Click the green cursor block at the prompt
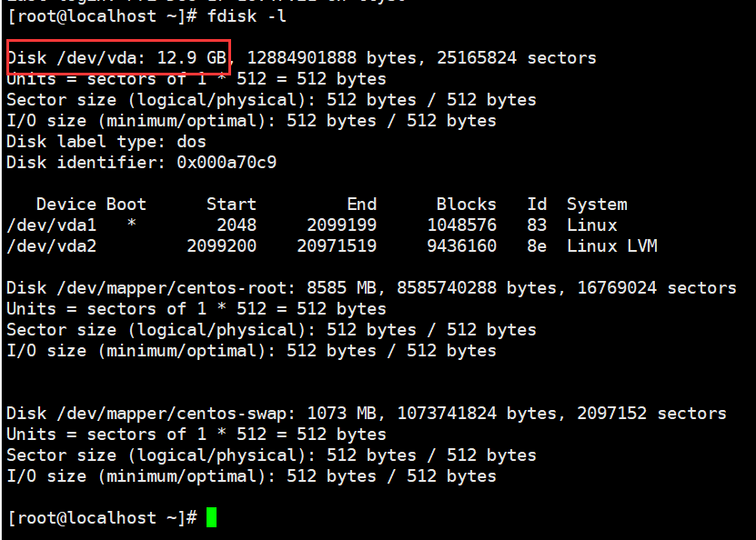Image resolution: width=756 pixels, height=540 pixels. [x=212, y=517]
